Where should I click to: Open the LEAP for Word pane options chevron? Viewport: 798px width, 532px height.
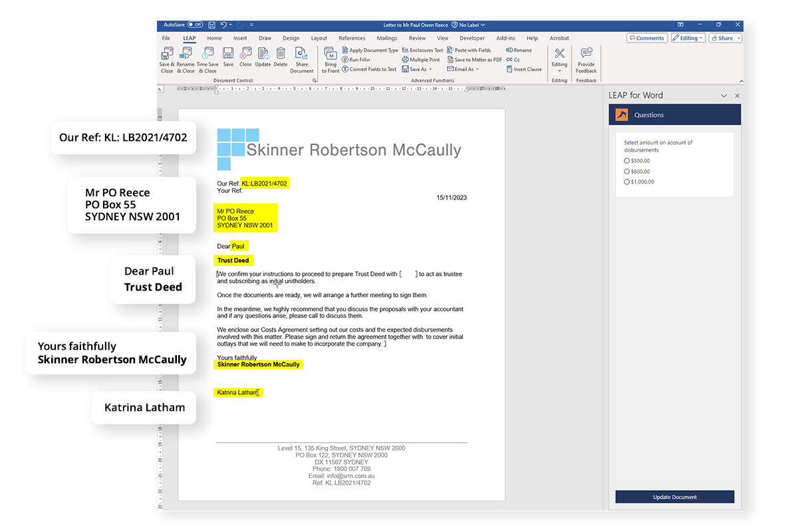(x=724, y=96)
